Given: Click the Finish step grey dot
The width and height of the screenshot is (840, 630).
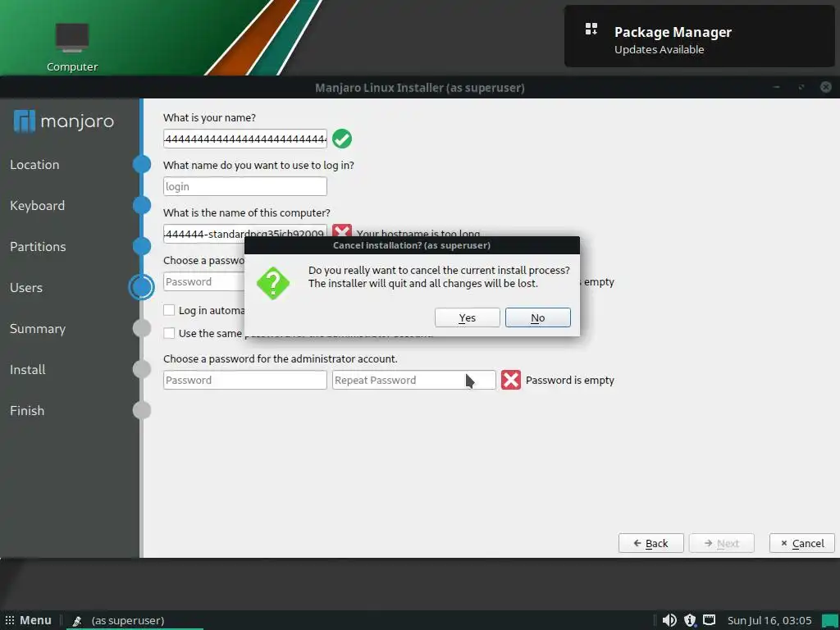Looking at the screenshot, I should point(142,410).
